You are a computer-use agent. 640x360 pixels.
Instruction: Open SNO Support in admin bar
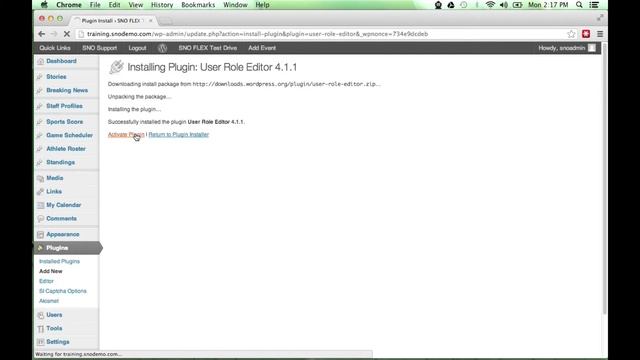(99, 48)
